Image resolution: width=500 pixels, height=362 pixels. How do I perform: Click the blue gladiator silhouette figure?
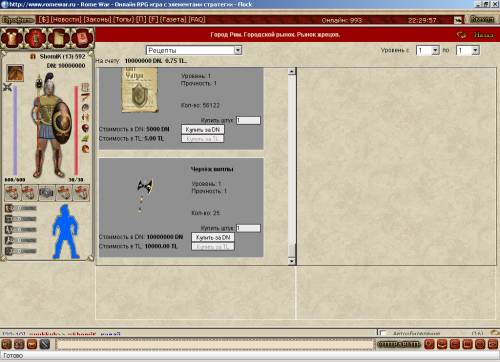tap(66, 232)
